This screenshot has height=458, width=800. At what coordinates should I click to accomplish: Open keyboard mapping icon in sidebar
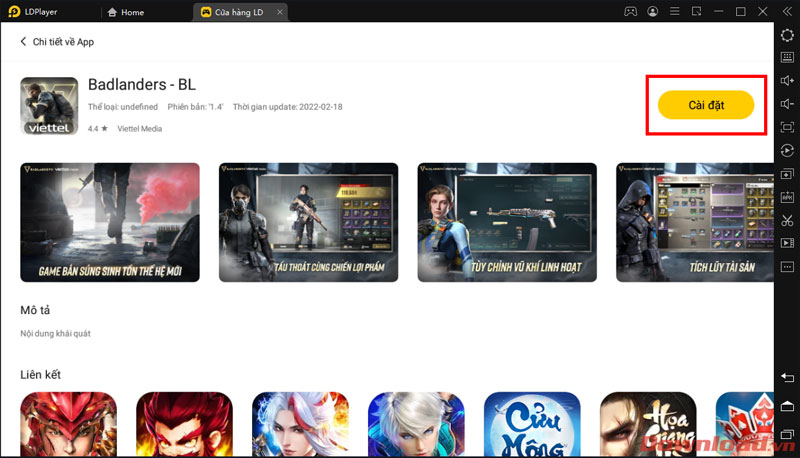pos(787,57)
